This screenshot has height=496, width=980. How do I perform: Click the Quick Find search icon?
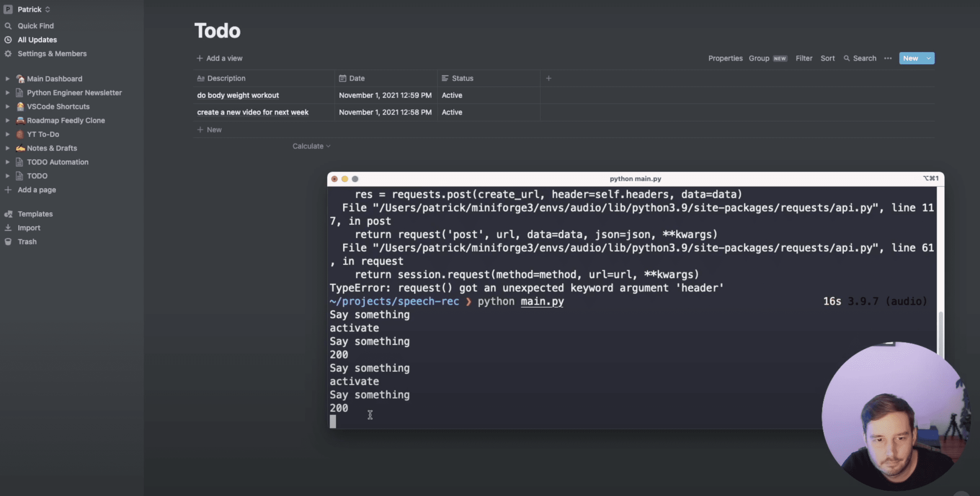click(8, 26)
